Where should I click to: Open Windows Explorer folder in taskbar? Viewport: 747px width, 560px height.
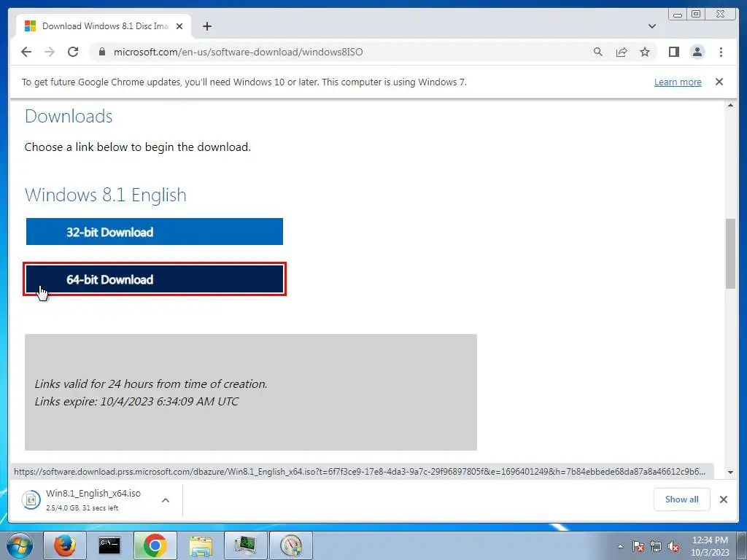pos(200,545)
